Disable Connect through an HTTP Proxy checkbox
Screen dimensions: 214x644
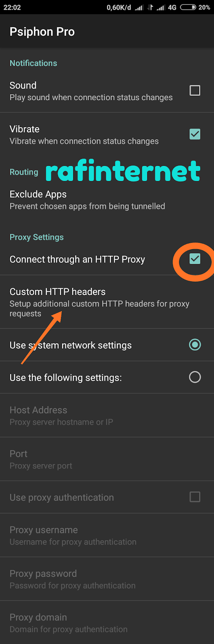point(195,259)
